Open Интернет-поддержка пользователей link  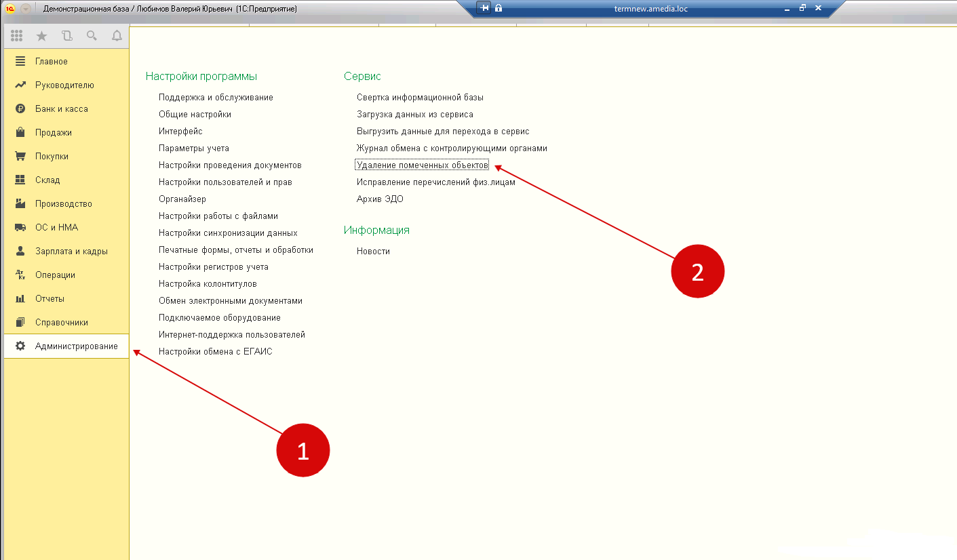click(x=232, y=334)
